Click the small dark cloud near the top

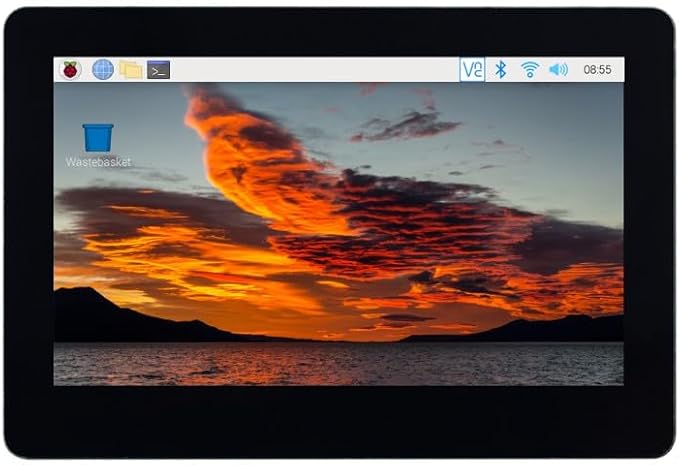(x=405, y=126)
